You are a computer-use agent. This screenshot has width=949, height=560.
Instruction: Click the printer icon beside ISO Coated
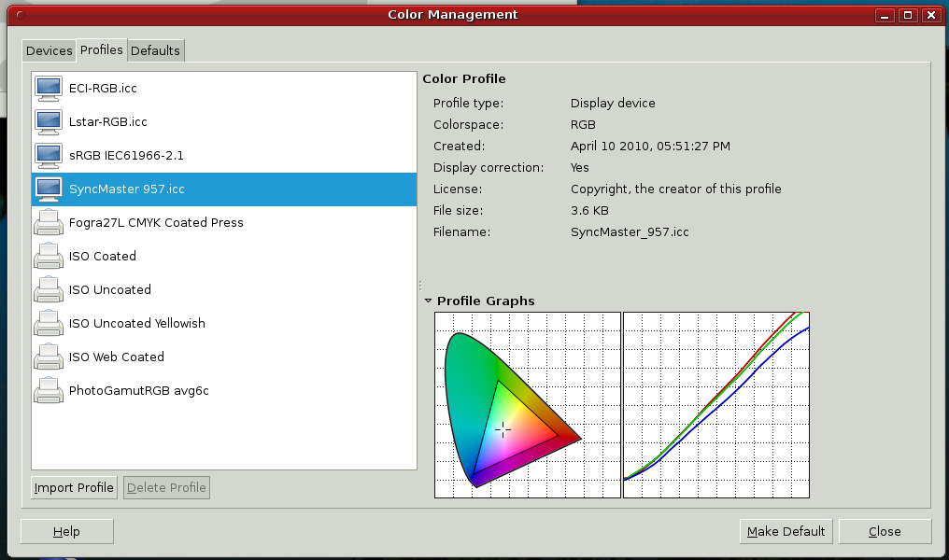point(49,257)
